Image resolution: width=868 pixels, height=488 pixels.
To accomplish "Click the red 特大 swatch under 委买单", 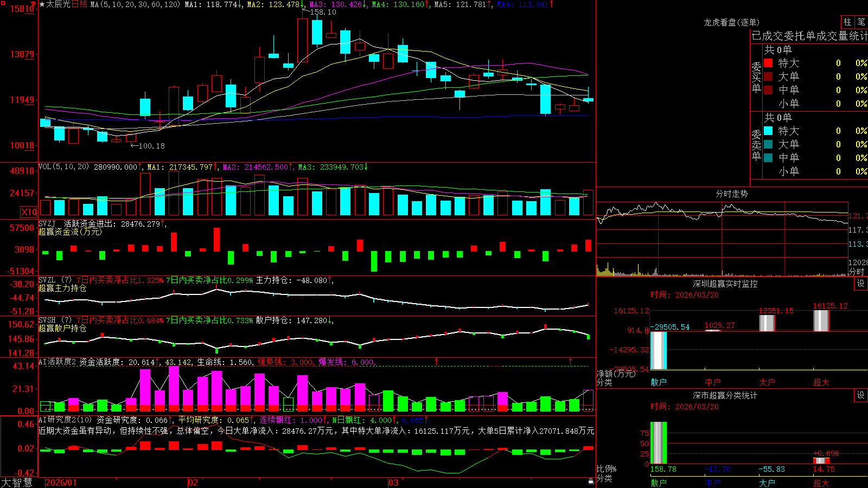I will [x=768, y=63].
